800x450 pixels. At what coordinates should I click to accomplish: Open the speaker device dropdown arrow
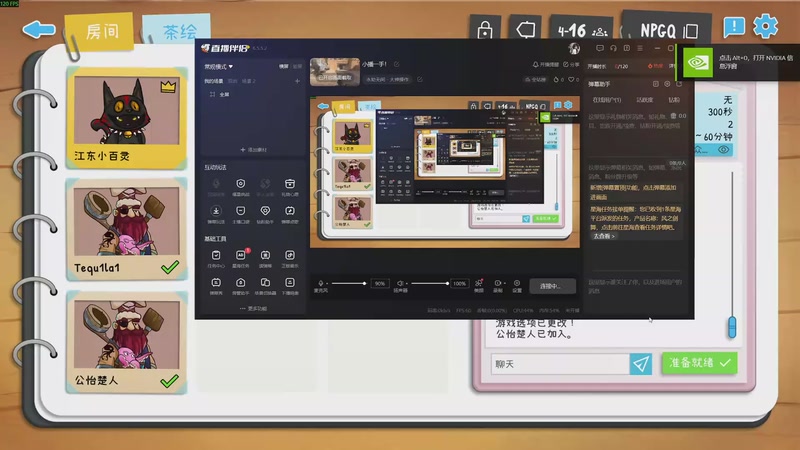[407, 284]
